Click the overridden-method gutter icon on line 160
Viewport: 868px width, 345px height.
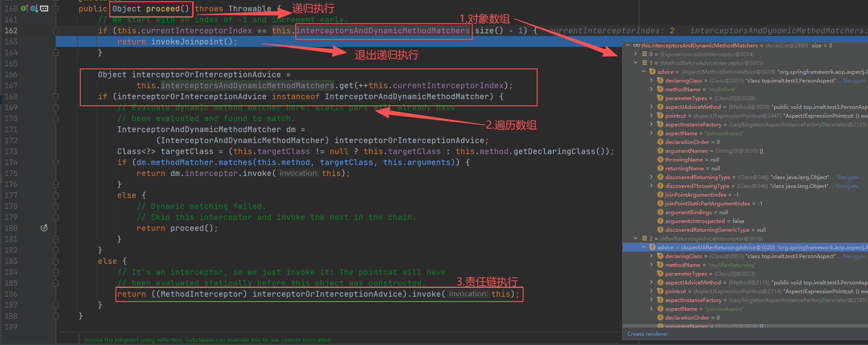33,8
